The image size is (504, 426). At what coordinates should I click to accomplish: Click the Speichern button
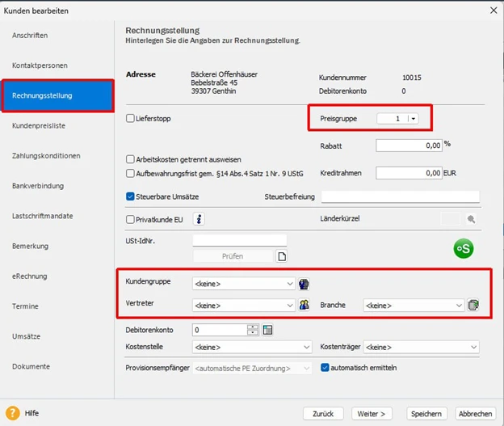click(426, 413)
